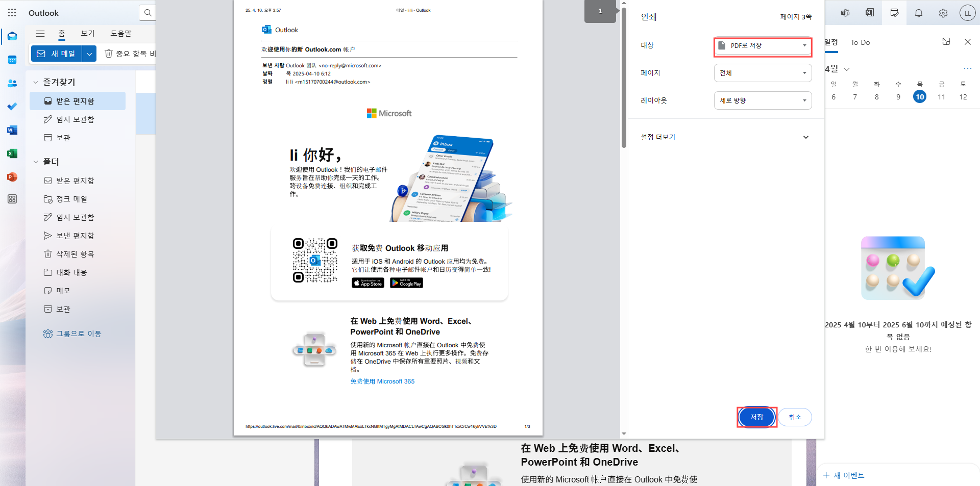Open the notifications bell
The width and height of the screenshot is (980, 486).
point(919,13)
